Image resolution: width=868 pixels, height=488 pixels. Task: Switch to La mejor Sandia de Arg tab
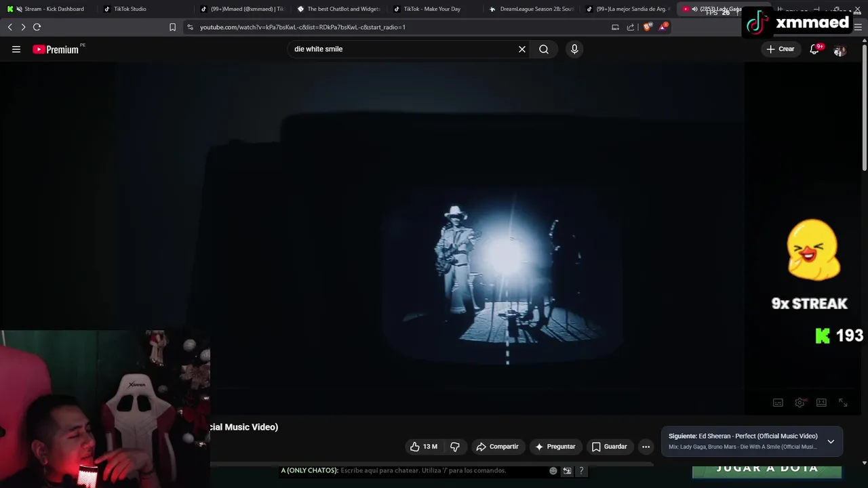click(629, 9)
